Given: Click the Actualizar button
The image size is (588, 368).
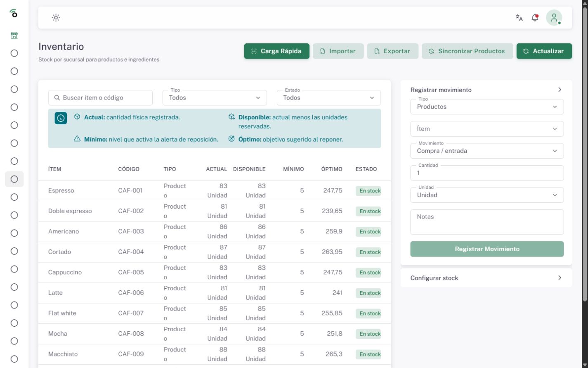Looking at the screenshot, I should pos(544,51).
